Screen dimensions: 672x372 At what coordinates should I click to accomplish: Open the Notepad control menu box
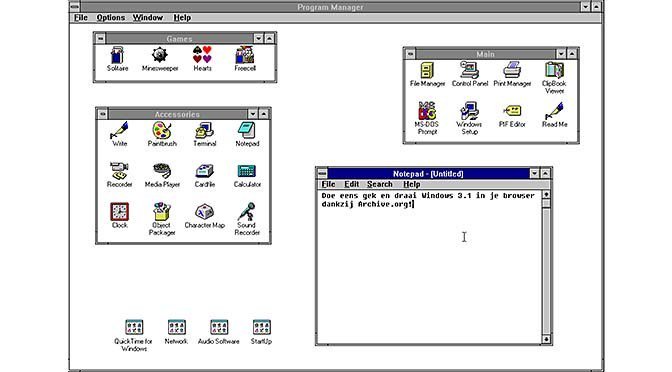pos(322,174)
